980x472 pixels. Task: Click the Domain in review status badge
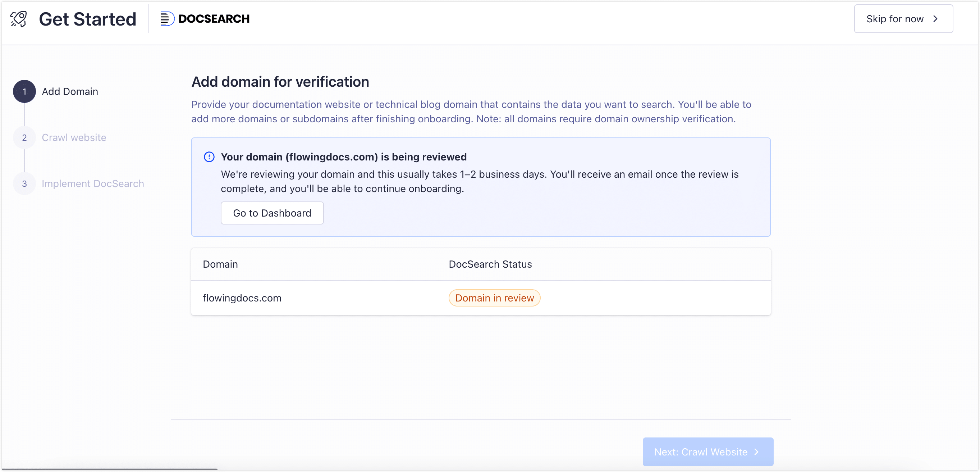click(494, 298)
